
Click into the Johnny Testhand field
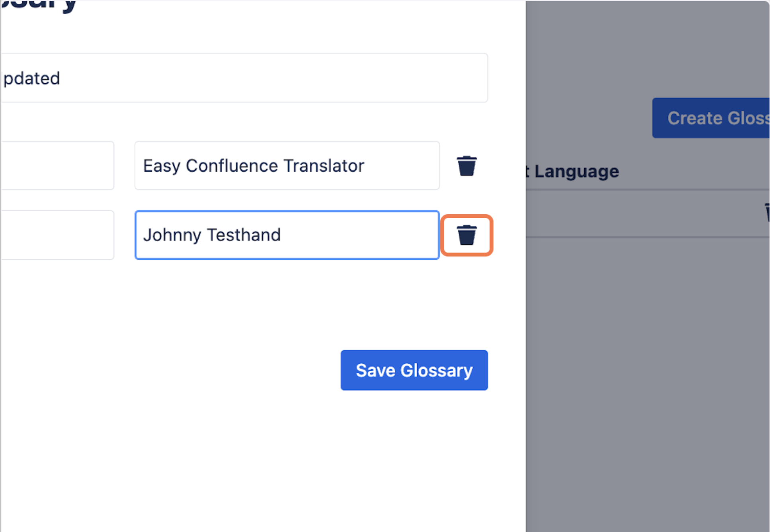pos(287,235)
